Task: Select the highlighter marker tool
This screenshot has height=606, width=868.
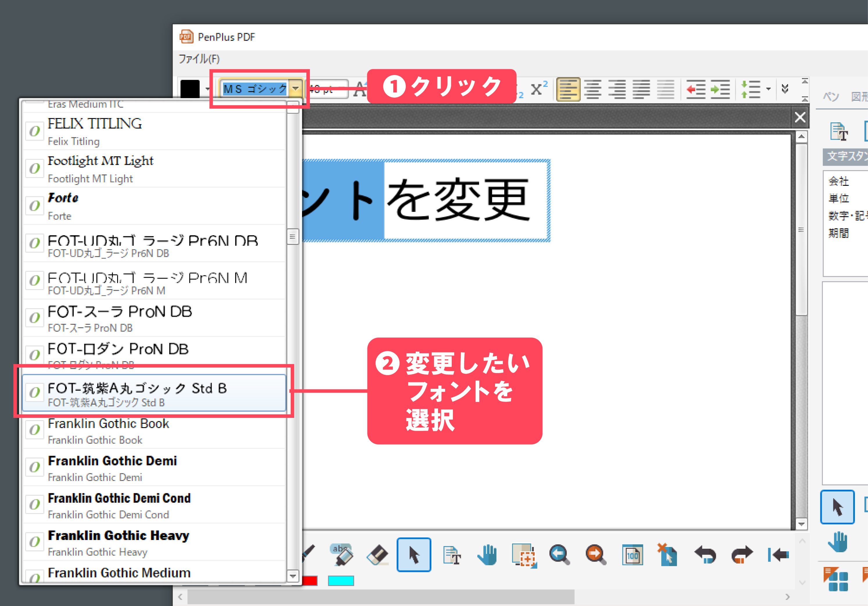Action: [x=342, y=555]
